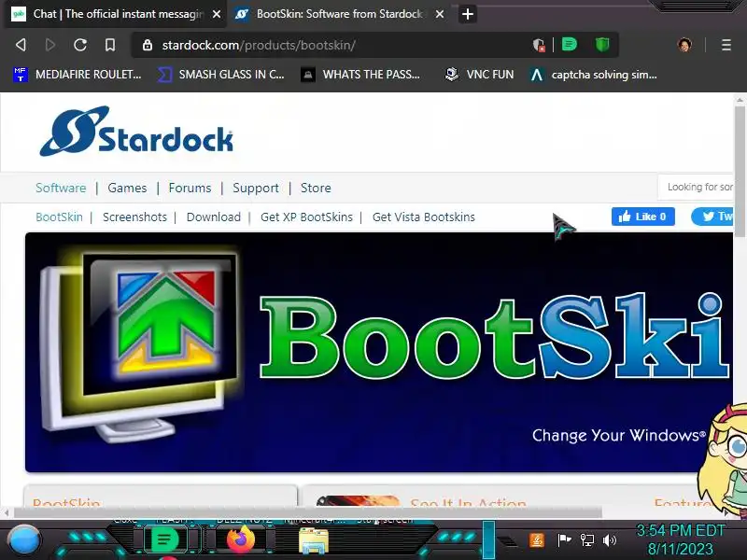Open Firefox from the taskbar

[x=241, y=540]
